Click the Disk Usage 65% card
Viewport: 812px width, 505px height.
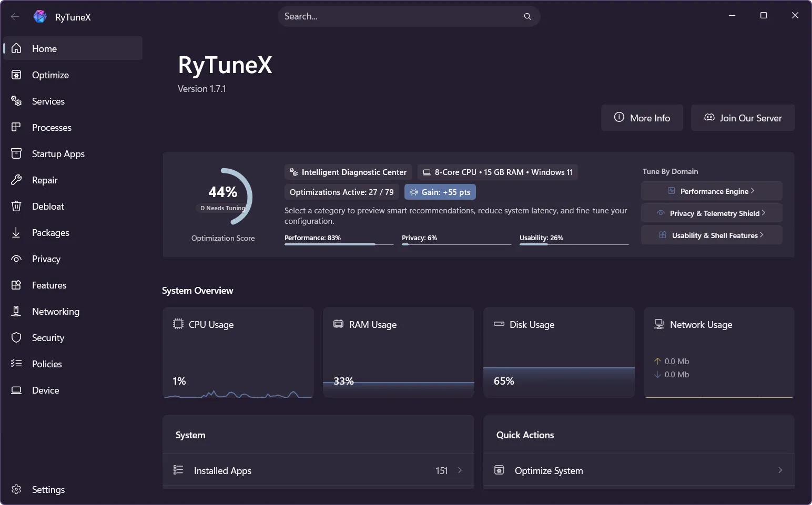tap(559, 352)
